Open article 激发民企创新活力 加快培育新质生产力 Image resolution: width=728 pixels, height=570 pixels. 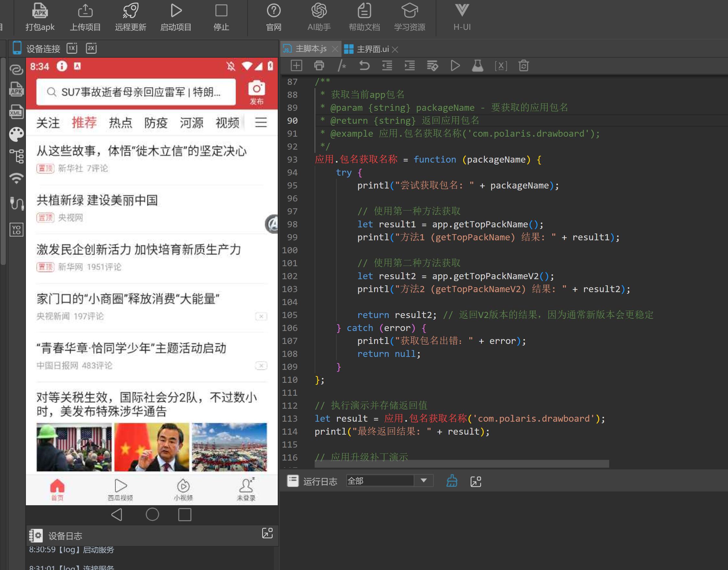pyautogui.click(x=139, y=249)
